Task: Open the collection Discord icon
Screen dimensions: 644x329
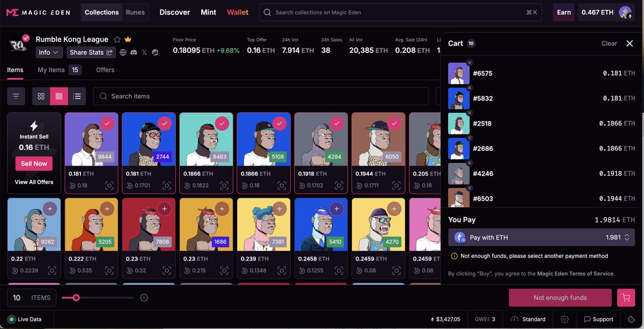Action: pos(134,53)
